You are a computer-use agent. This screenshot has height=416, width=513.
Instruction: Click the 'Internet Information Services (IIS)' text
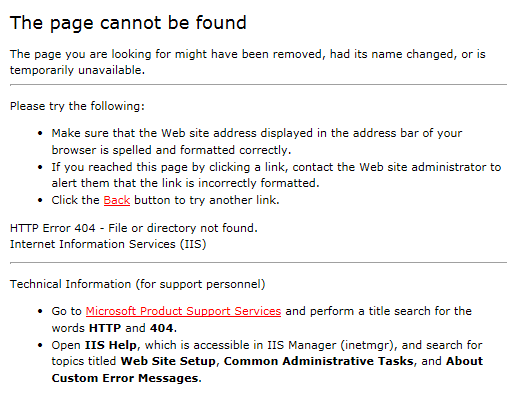click(x=108, y=244)
